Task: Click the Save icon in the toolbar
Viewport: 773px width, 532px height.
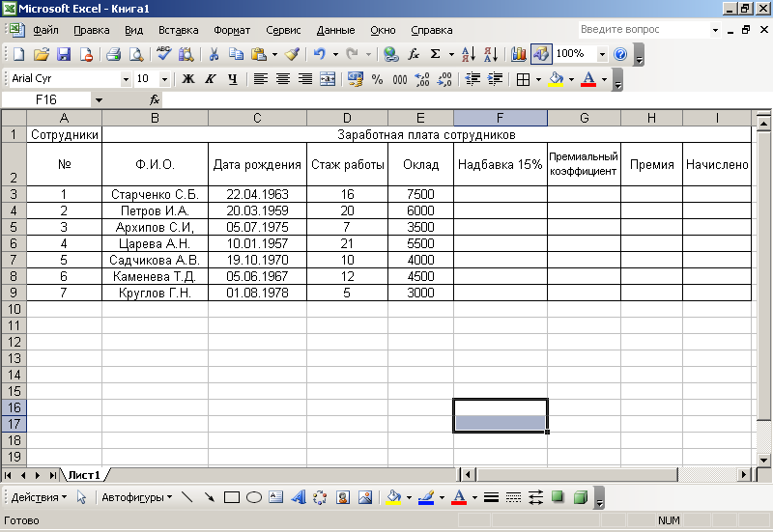Action: coord(64,55)
